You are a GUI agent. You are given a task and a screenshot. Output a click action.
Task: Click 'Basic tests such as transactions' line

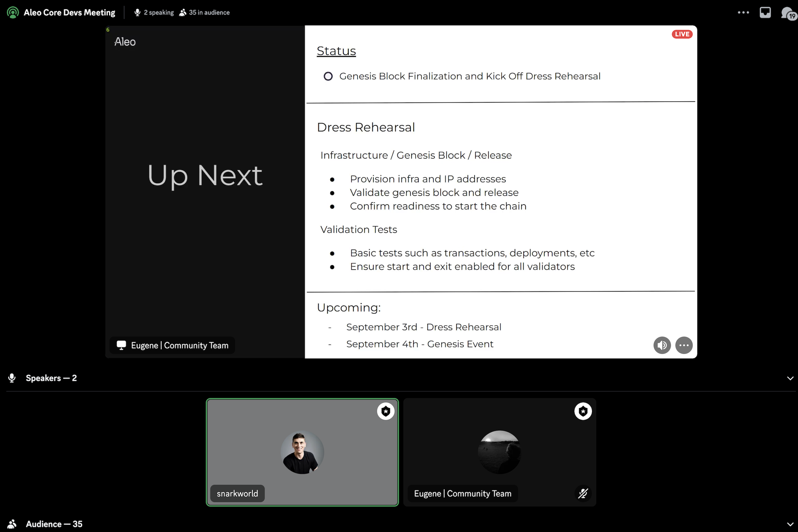pyautogui.click(x=472, y=253)
